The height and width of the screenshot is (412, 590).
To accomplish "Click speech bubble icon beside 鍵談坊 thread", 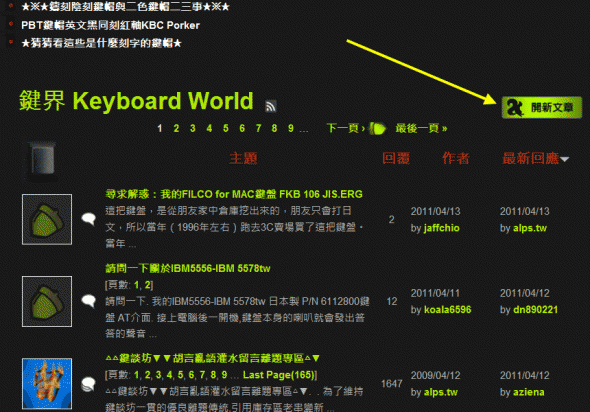I will point(89,384).
